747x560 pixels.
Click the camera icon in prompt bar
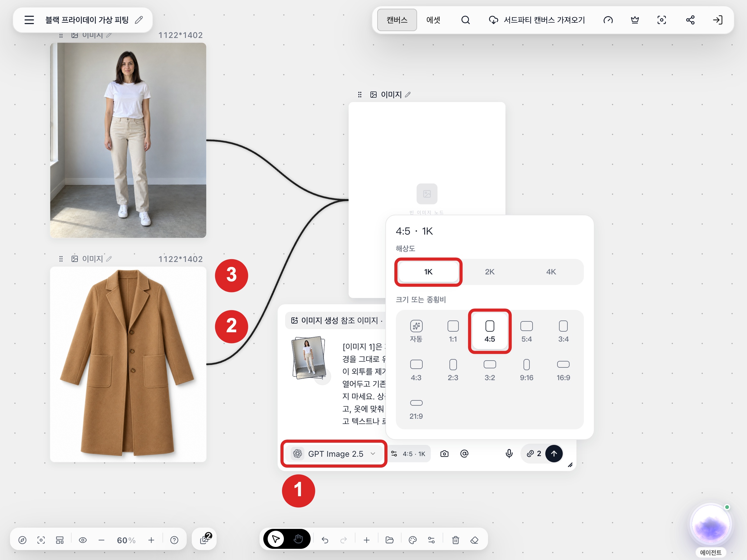coord(444,454)
